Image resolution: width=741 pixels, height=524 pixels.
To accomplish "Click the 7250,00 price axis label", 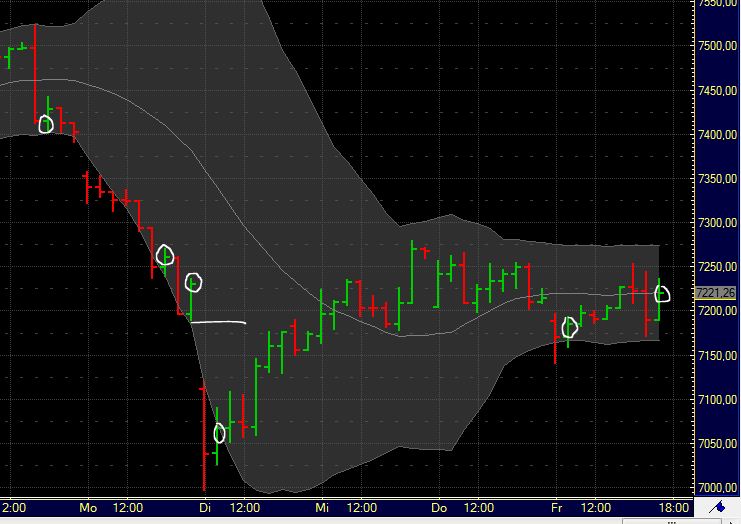I will point(717,267).
